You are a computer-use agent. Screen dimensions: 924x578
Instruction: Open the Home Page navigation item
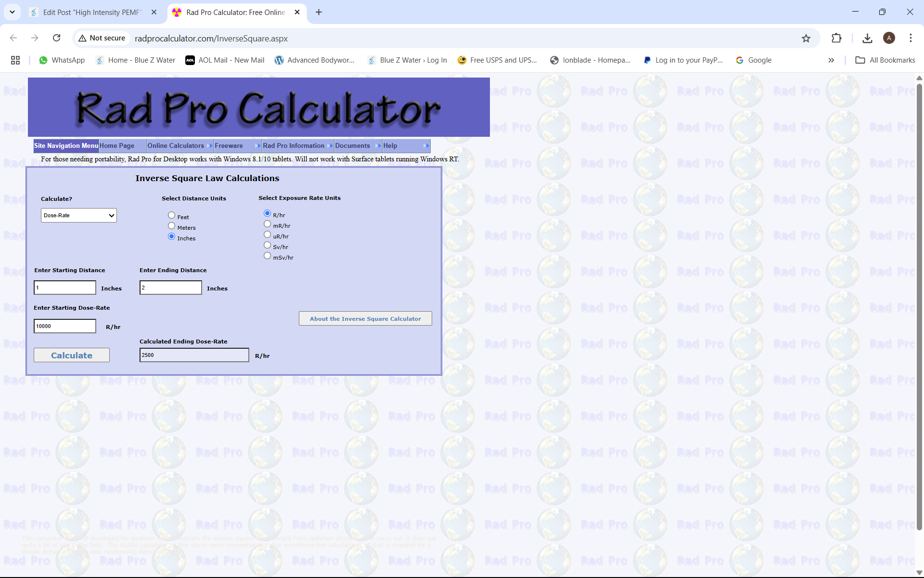tap(117, 146)
